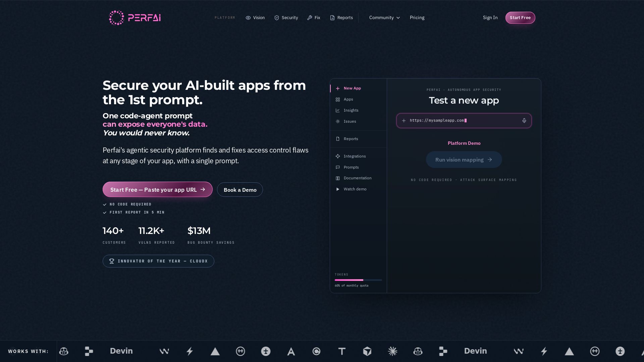Image resolution: width=644 pixels, height=362 pixels.
Task: Click the eye icon beside Vision
Action: 248,18
